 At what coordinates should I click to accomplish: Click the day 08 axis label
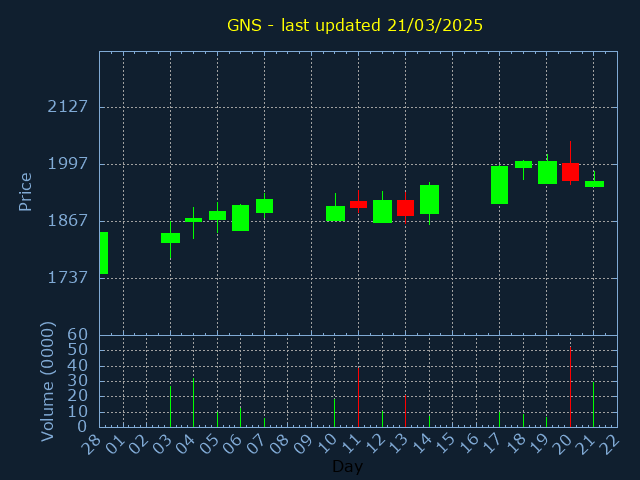[280, 444]
